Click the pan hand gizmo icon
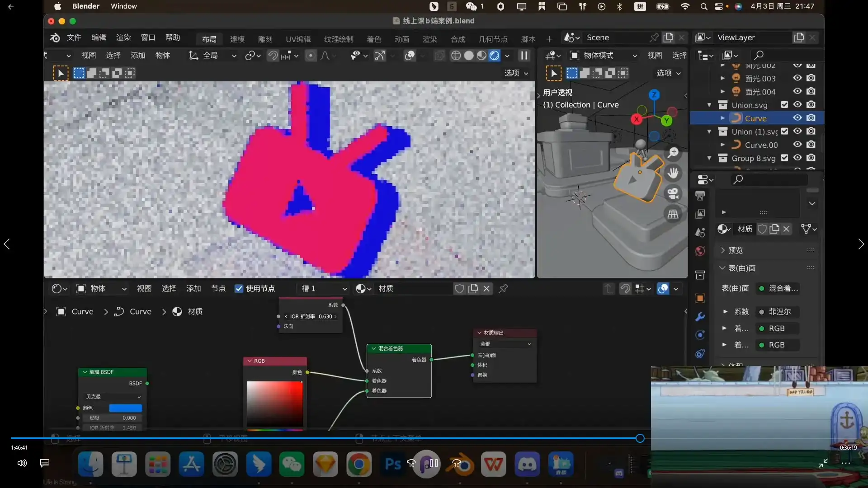Viewport: 868px width, 488px height. click(x=673, y=173)
